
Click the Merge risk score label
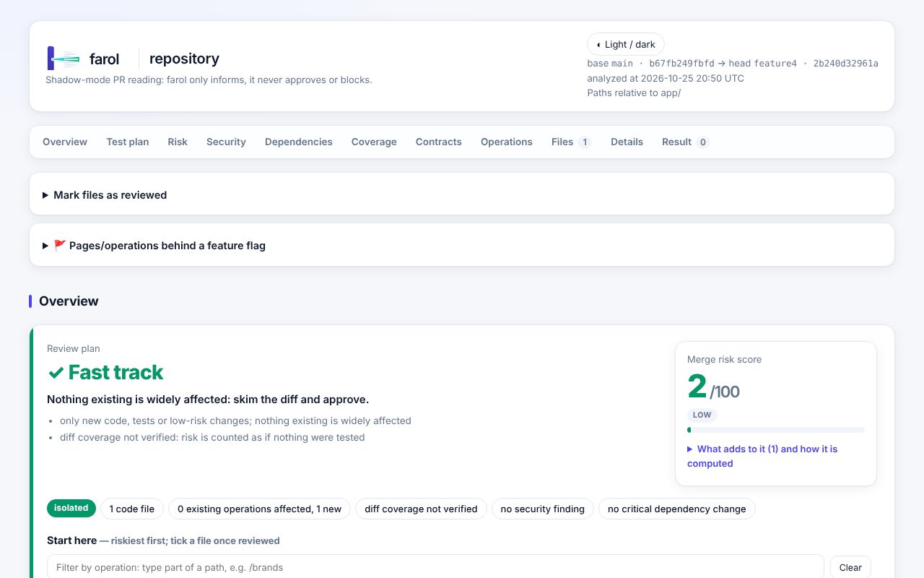pyautogui.click(x=724, y=359)
